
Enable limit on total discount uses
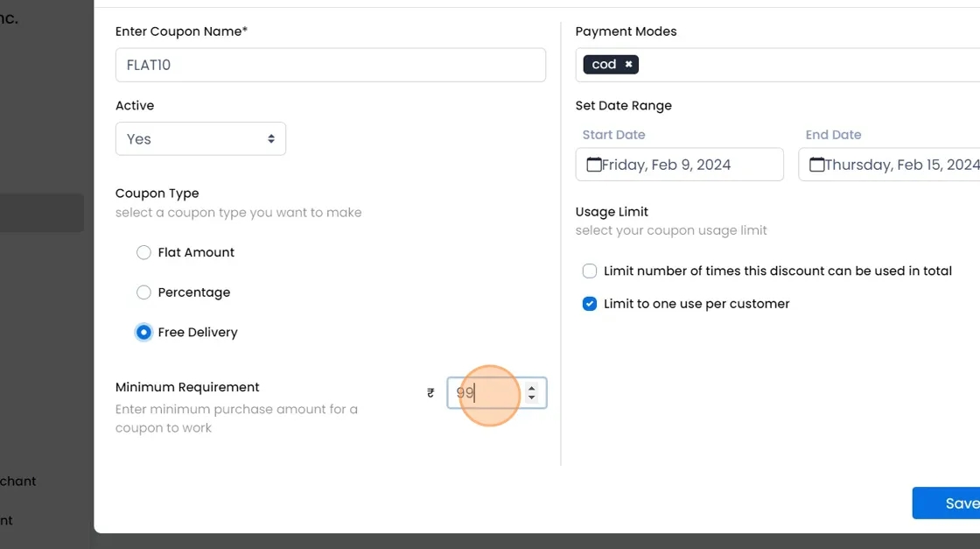(x=590, y=271)
